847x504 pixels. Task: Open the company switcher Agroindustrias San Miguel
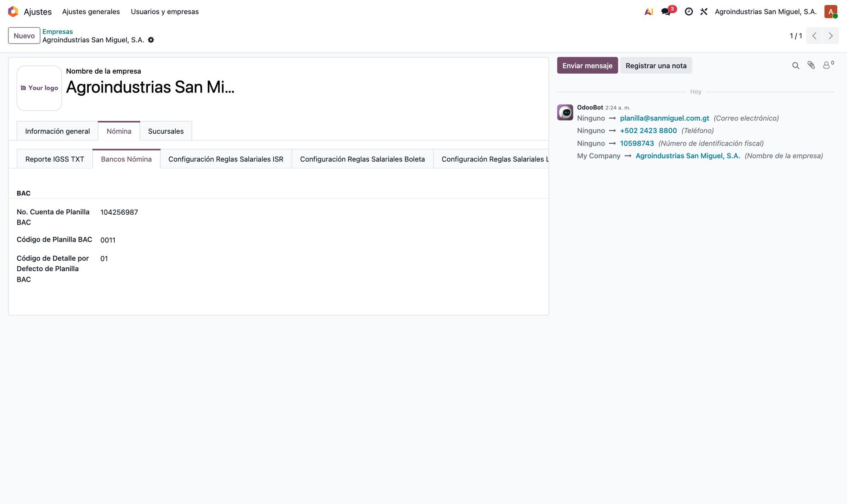766,11
